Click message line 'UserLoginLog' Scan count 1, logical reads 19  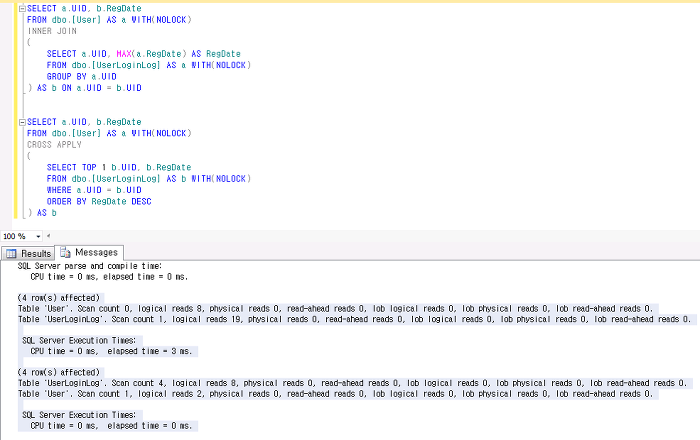[x=354, y=319]
